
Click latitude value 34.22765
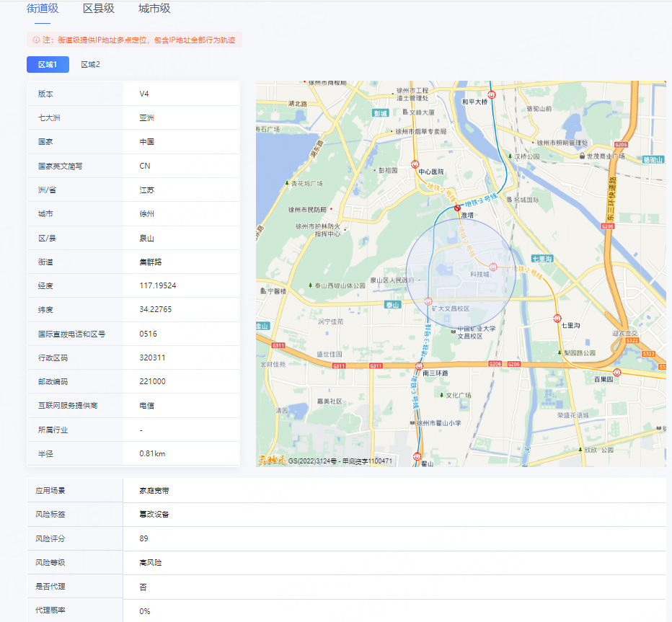(x=156, y=309)
